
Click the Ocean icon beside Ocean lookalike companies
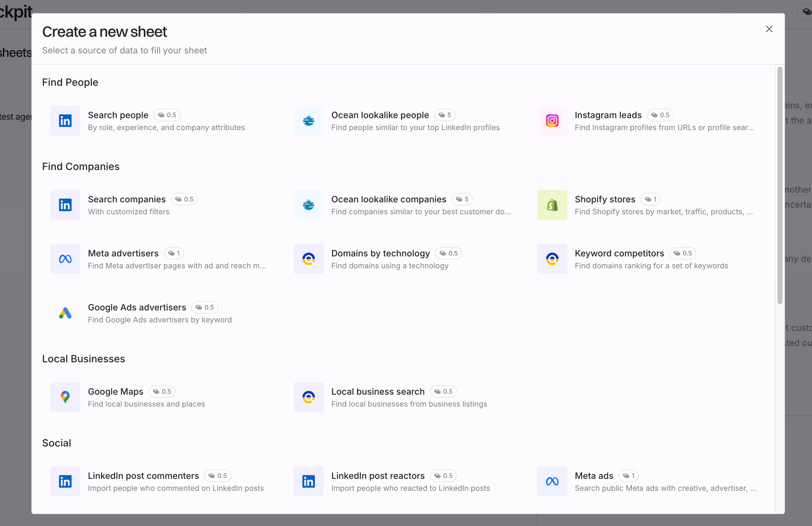(308, 205)
